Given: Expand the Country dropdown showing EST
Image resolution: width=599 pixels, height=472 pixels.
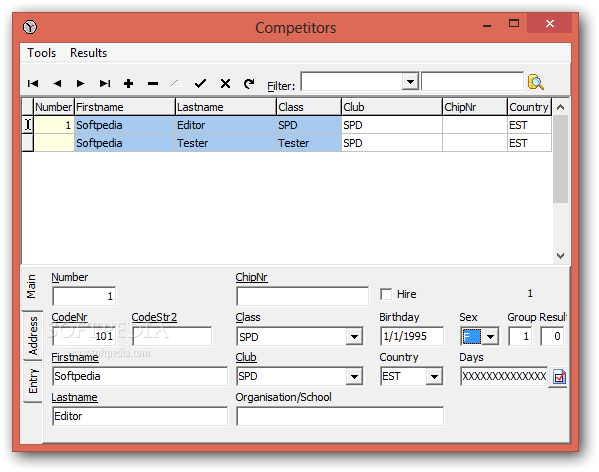Looking at the screenshot, I should 434,377.
